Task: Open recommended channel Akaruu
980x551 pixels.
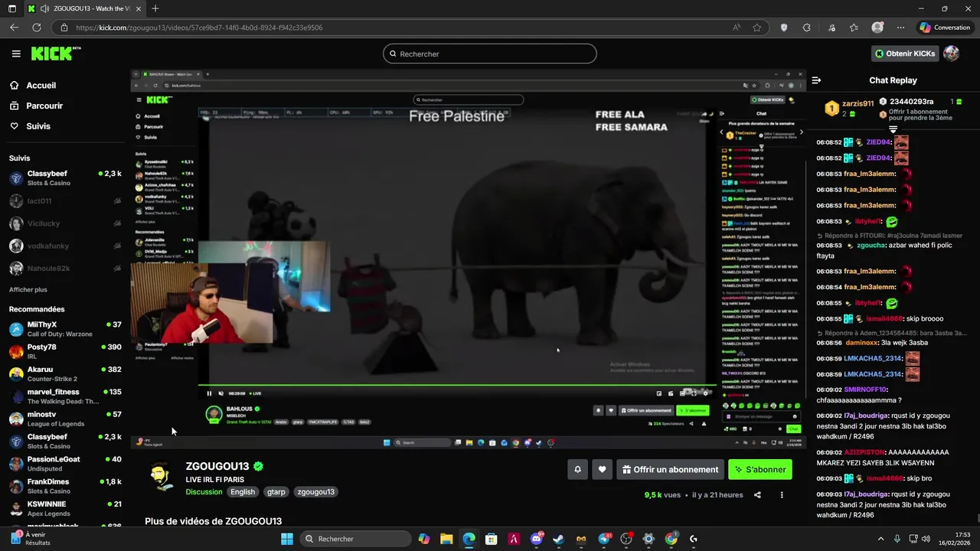Action: 65,373
